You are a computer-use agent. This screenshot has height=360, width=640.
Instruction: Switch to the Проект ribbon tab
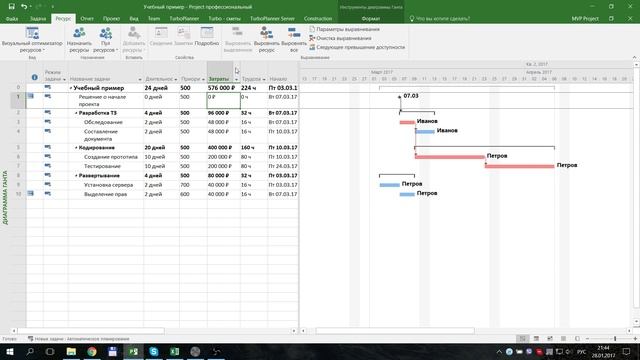[x=111, y=19]
